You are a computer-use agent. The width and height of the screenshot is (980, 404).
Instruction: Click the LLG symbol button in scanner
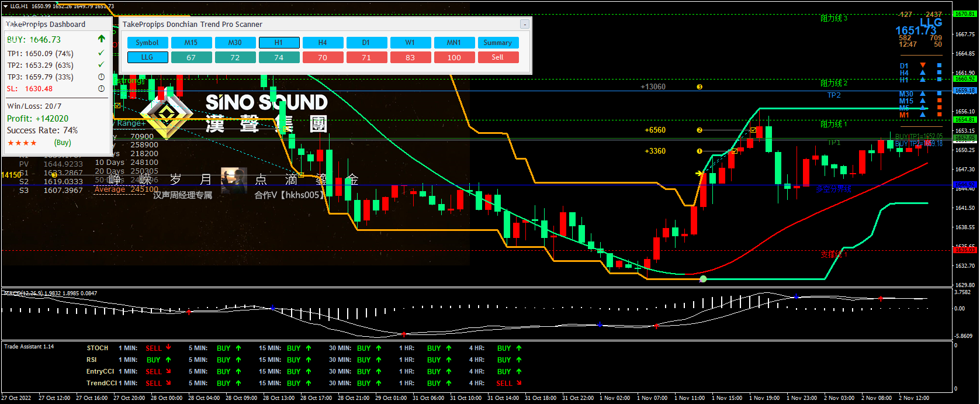tap(147, 57)
